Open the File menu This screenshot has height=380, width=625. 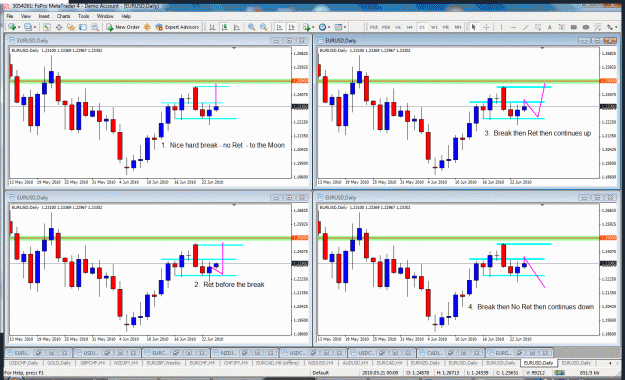pyautogui.click(x=10, y=16)
